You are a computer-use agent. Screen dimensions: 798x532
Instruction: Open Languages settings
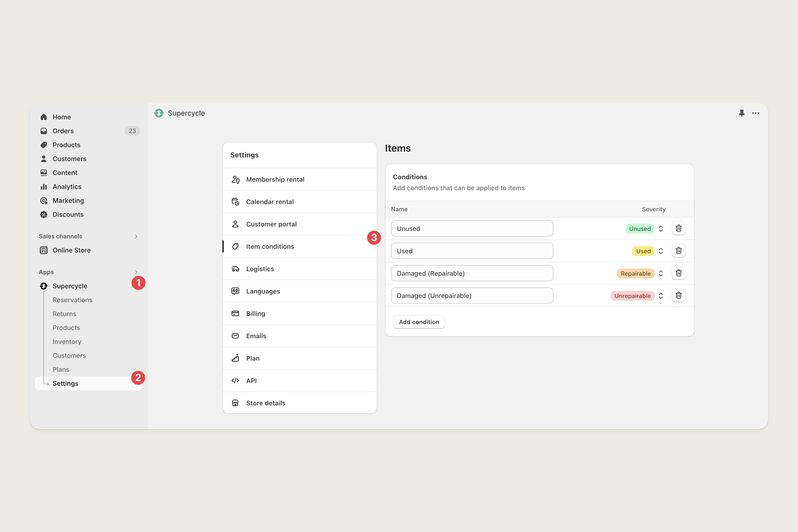[x=299, y=291]
